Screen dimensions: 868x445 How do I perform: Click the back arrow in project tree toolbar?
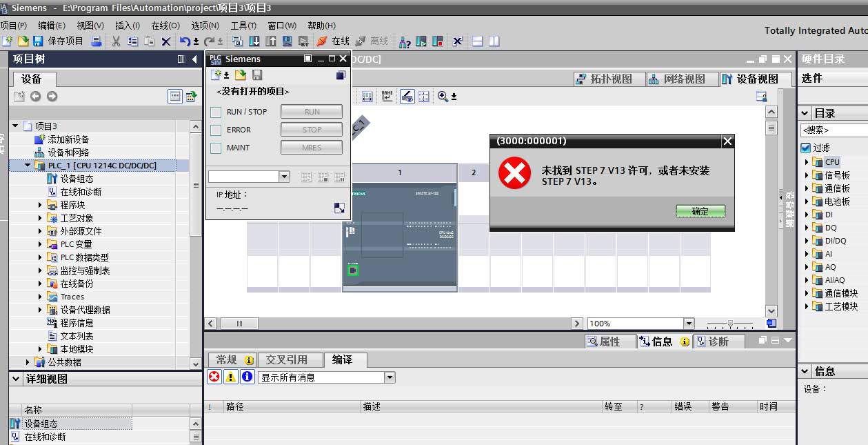35,97
